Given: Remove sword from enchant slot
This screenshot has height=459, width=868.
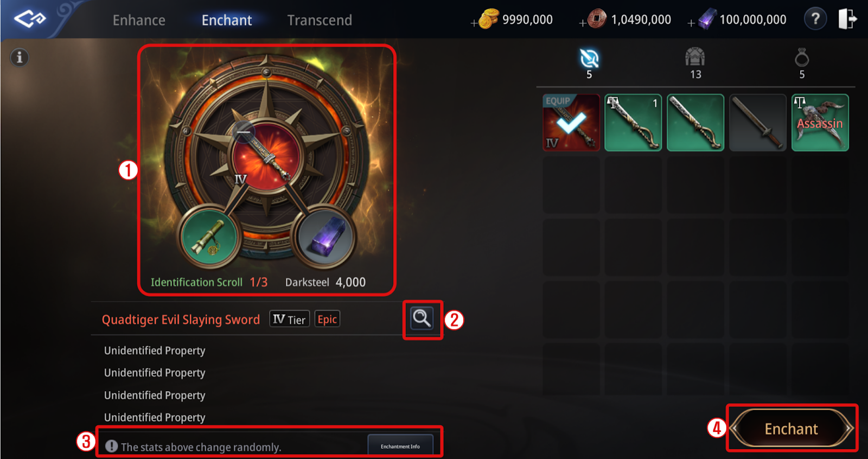Looking at the screenshot, I should (x=244, y=132).
